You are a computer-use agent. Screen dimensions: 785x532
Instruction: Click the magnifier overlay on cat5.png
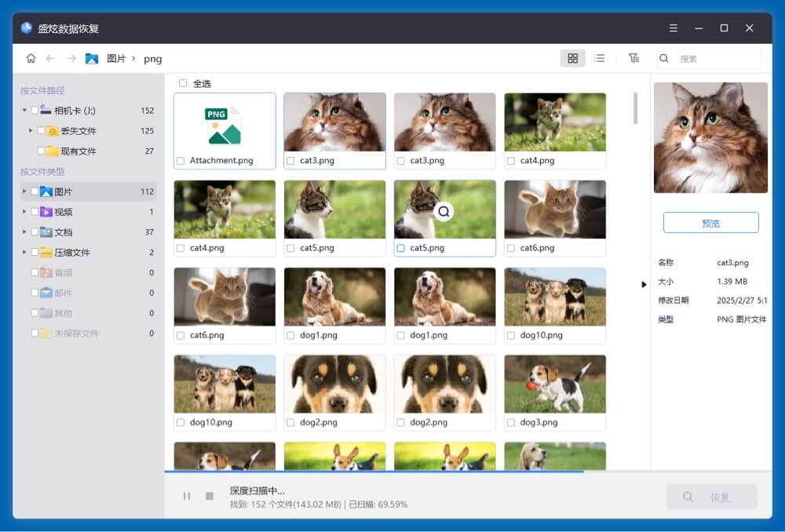point(444,211)
